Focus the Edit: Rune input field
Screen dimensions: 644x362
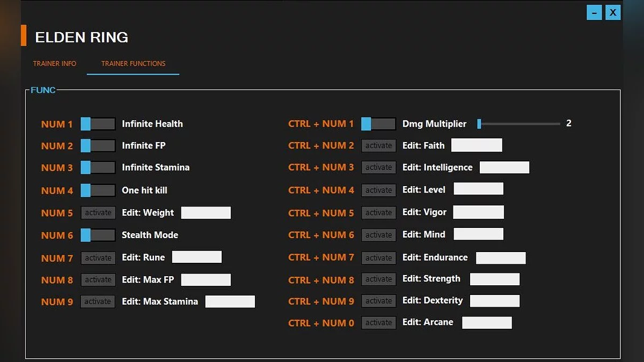[x=196, y=257]
